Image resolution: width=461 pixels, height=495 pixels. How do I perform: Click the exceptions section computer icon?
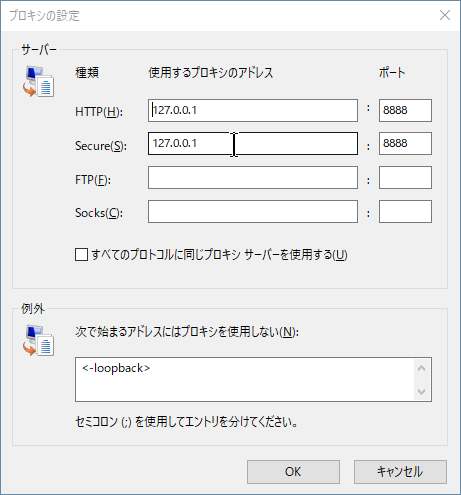coord(38,340)
